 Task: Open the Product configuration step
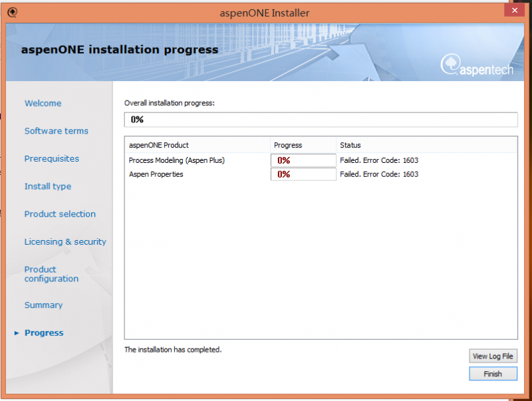[51, 274]
